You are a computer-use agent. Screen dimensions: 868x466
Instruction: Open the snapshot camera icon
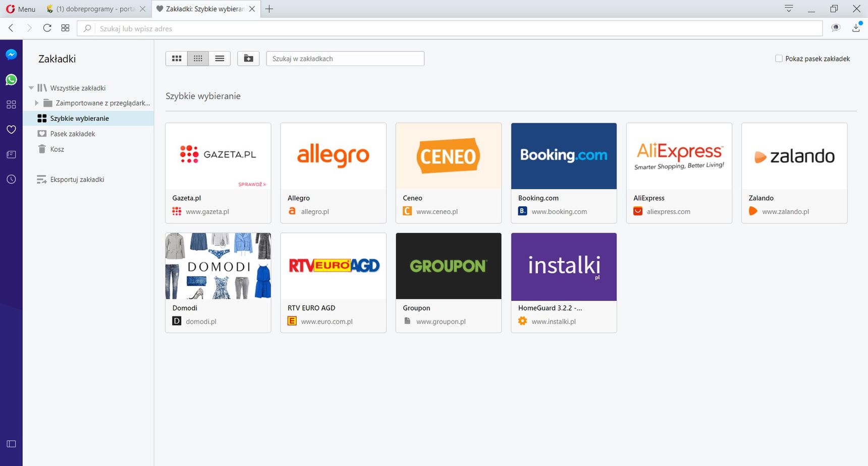click(836, 28)
